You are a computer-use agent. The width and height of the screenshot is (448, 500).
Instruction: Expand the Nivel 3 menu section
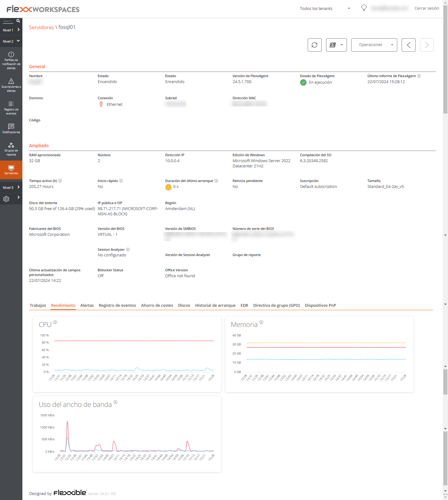click(x=11, y=187)
